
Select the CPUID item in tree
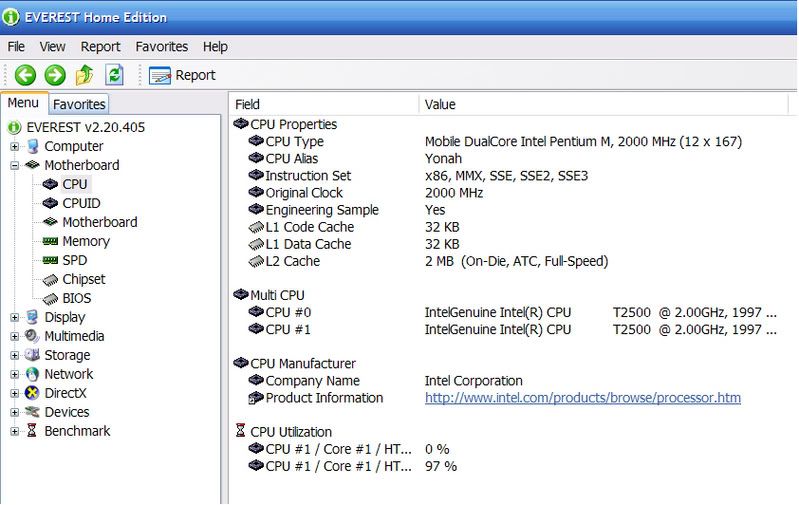click(x=81, y=203)
